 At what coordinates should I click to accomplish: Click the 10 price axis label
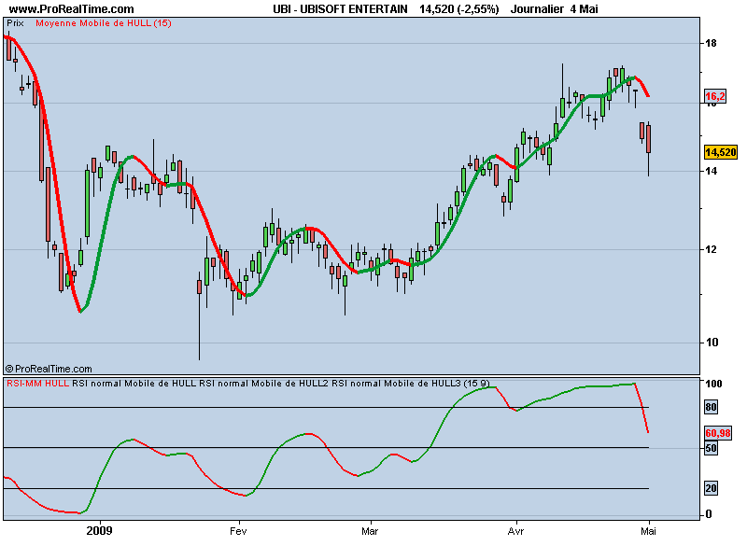(x=712, y=343)
